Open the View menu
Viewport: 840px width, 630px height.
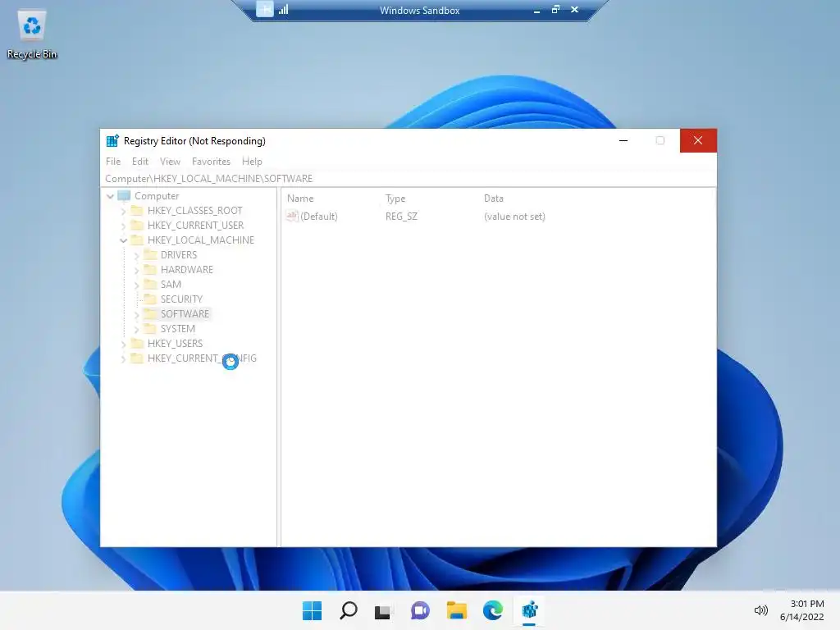click(x=170, y=162)
